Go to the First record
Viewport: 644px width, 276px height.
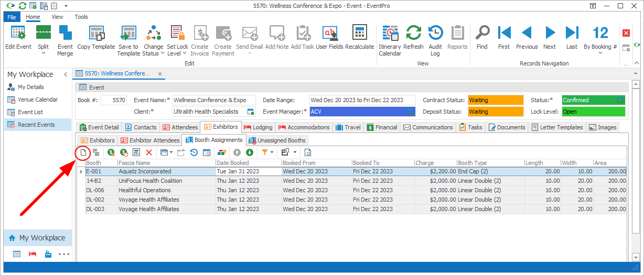504,37
